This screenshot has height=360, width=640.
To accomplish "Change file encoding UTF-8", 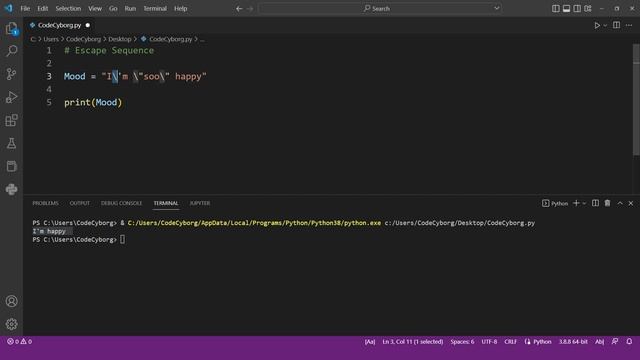I will click(489, 342).
